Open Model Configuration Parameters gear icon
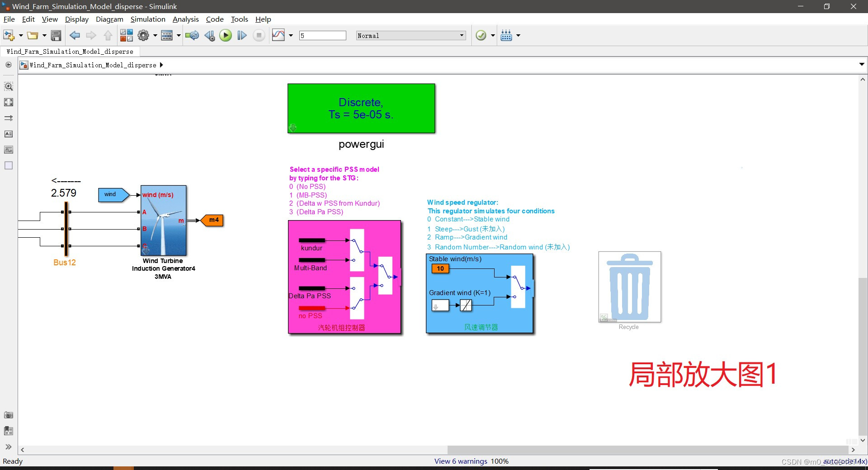Viewport: 868px width, 470px height. tap(144, 35)
